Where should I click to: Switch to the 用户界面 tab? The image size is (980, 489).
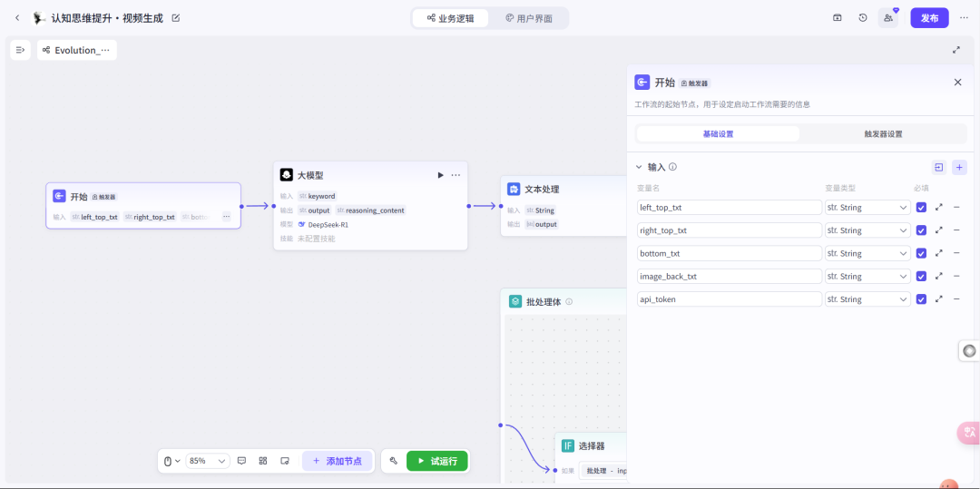529,18
